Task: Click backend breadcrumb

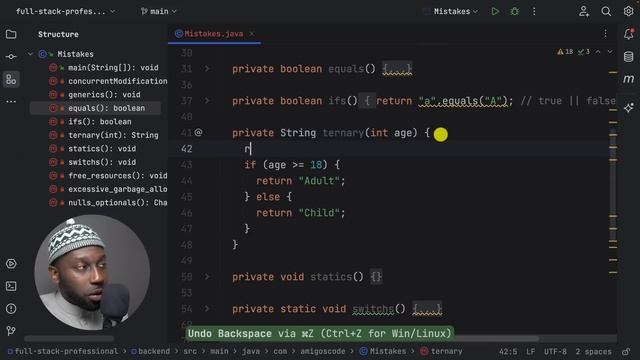Action: coord(150,351)
